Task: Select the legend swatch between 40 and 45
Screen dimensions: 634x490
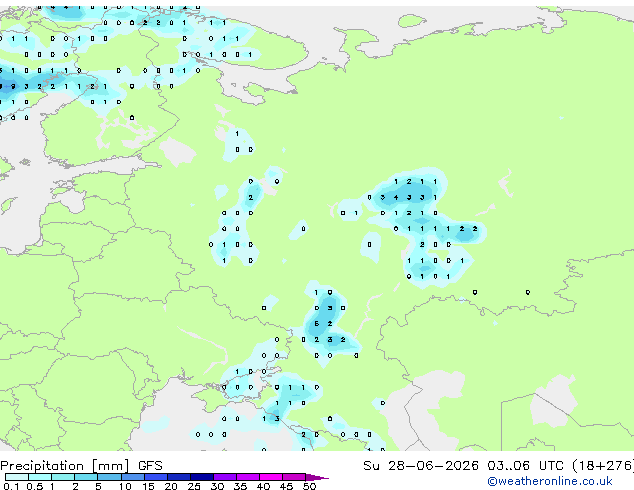Action: 271,477
